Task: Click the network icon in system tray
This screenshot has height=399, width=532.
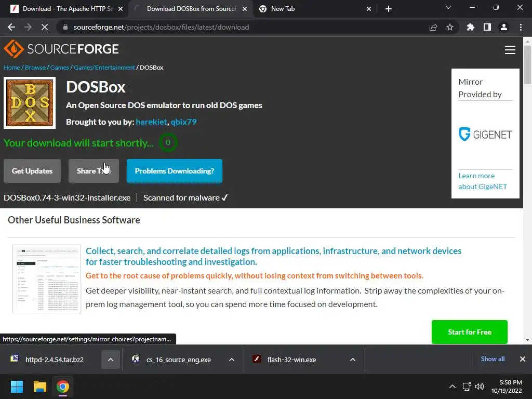Action: [x=467, y=387]
